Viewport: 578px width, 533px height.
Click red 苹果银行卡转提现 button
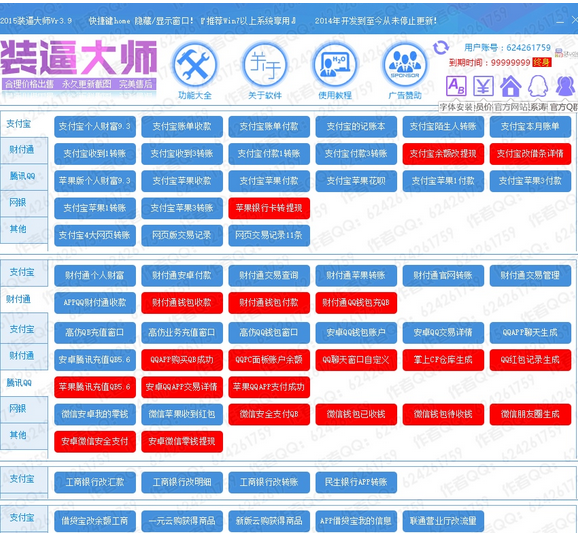269,208
